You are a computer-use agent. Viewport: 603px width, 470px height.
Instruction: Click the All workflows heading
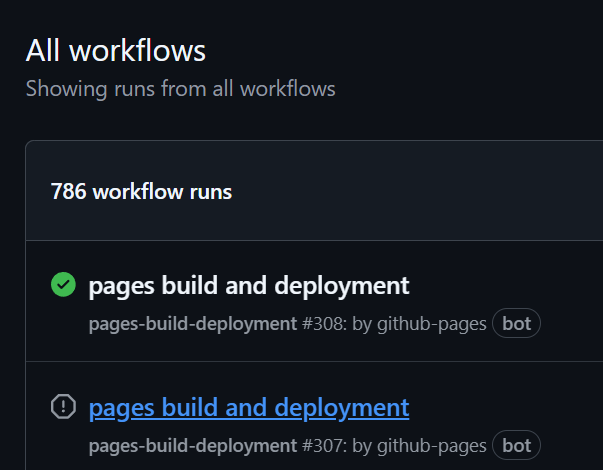116,50
